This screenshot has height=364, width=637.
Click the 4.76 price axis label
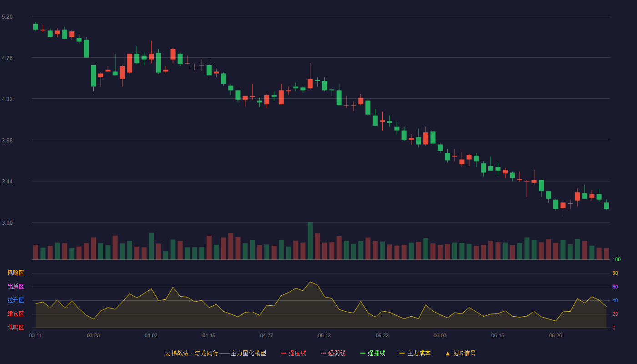coord(7,58)
